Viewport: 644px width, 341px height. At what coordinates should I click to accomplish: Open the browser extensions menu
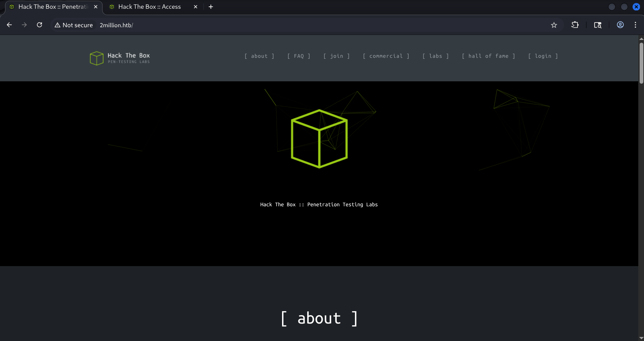[575, 25]
